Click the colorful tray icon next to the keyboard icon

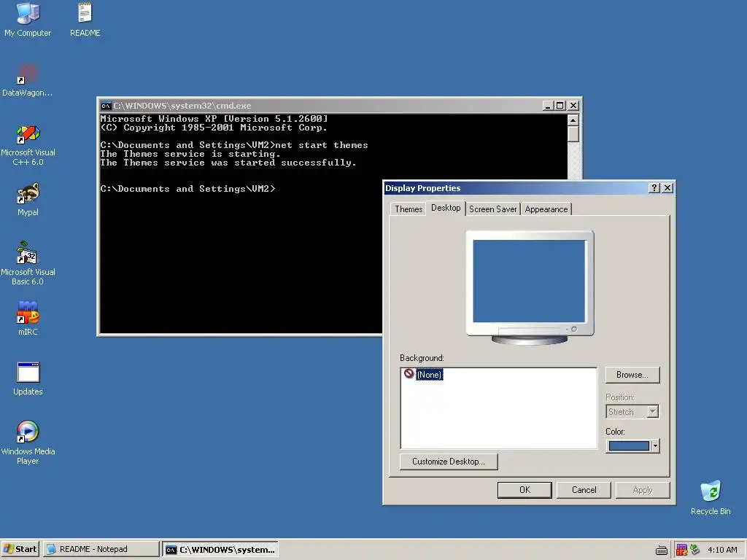click(x=681, y=550)
